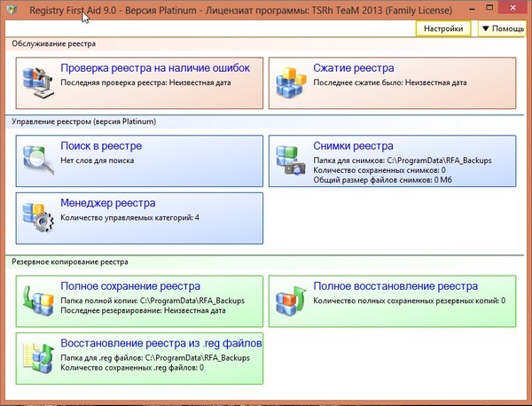
Task: Click the full registry restore icon
Action: pyautogui.click(x=291, y=301)
